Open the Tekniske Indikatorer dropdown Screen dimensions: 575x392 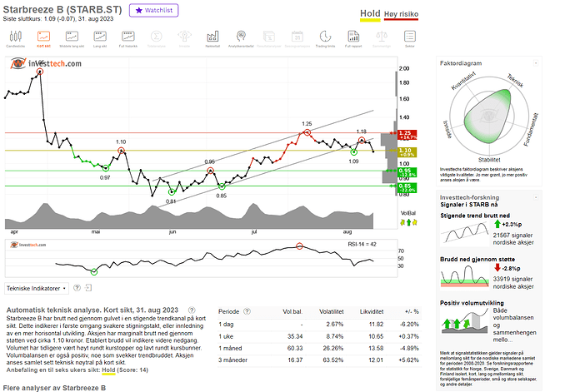point(37,288)
